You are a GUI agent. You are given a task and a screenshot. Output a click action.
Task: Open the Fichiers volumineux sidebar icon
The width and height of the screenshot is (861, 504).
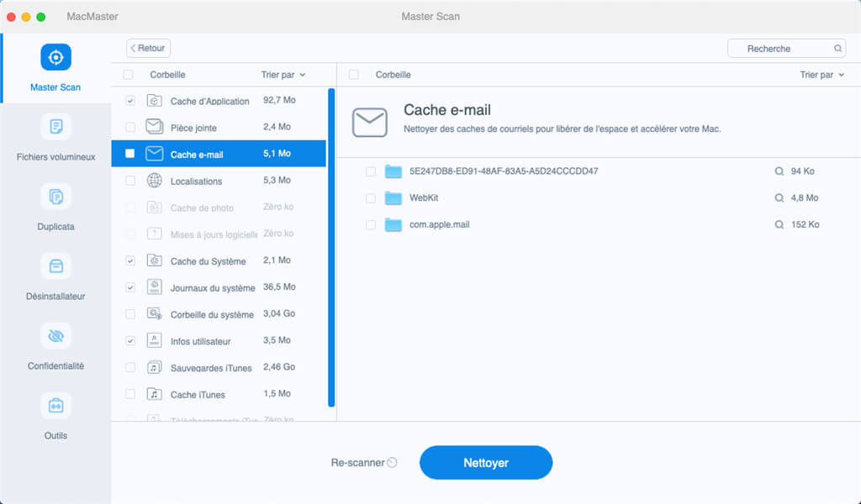[x=55, y=127]
